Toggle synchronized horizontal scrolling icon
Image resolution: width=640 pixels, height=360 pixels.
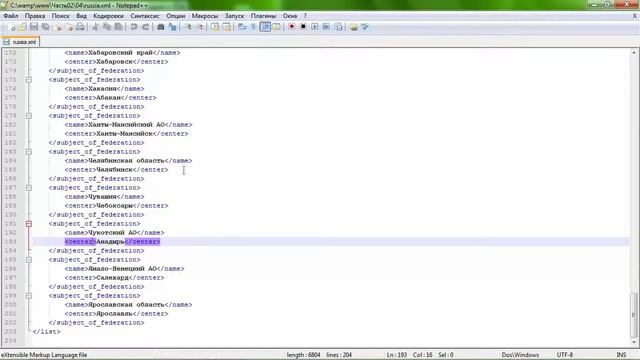point(227,27)
